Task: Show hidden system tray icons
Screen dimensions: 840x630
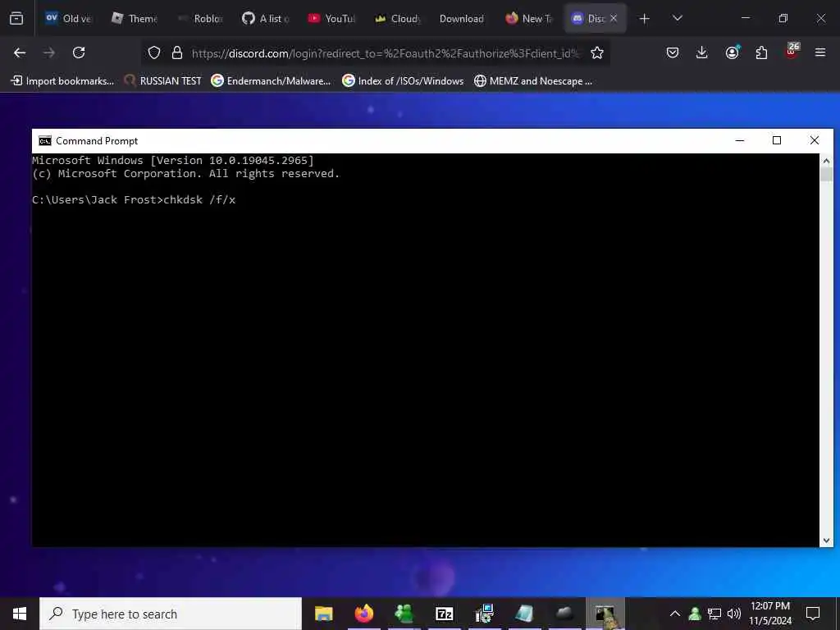Action: (675, 614)
